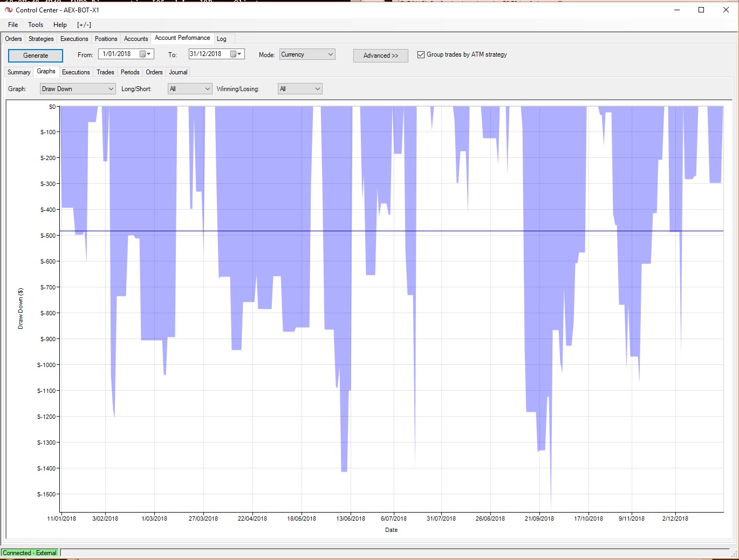Toggle Group trades by ATM strategy checkbox
Image resolution: width=739 pixels, height=560 pixels.
click(x=421, y=54)
